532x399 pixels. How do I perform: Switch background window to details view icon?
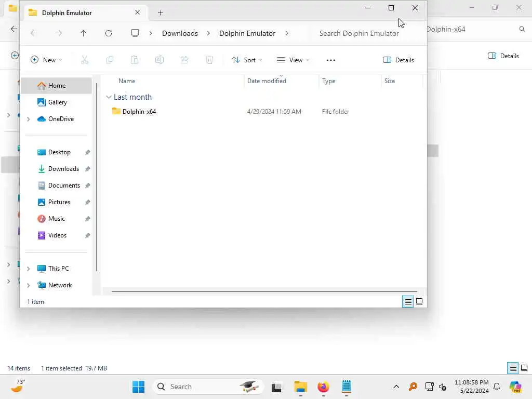(x=513, y=368)
